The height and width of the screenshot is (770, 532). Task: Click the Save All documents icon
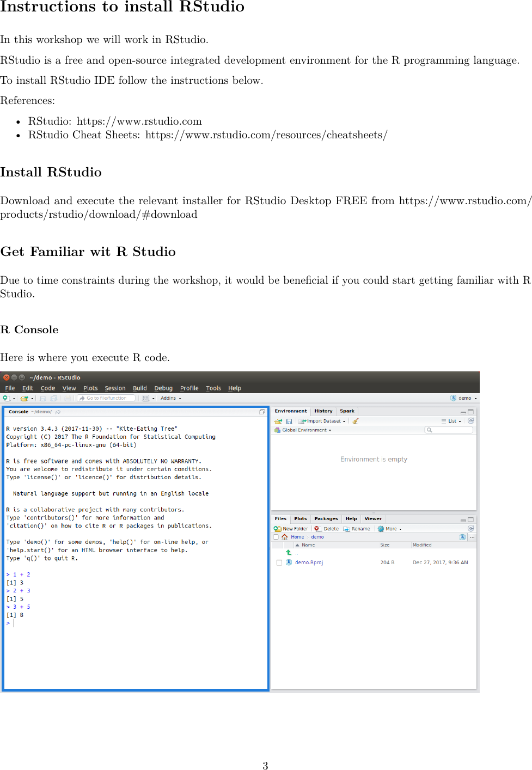point(54,398)
